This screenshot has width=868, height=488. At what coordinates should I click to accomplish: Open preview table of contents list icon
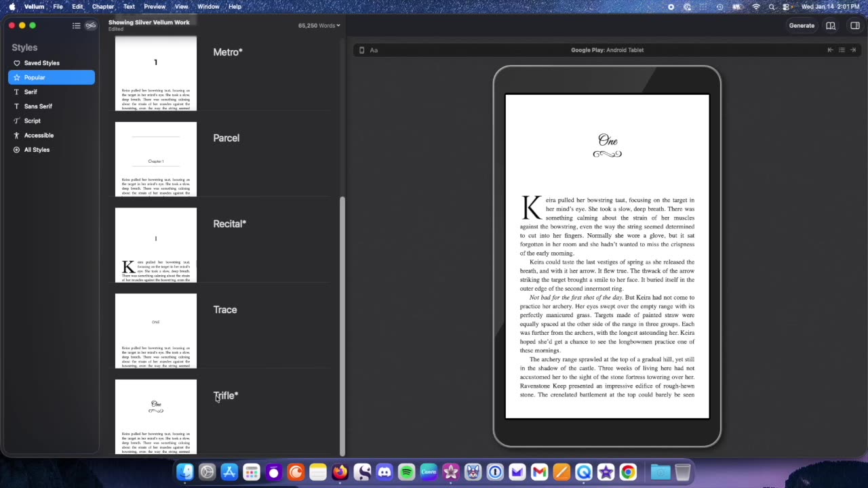click(842, 50)
